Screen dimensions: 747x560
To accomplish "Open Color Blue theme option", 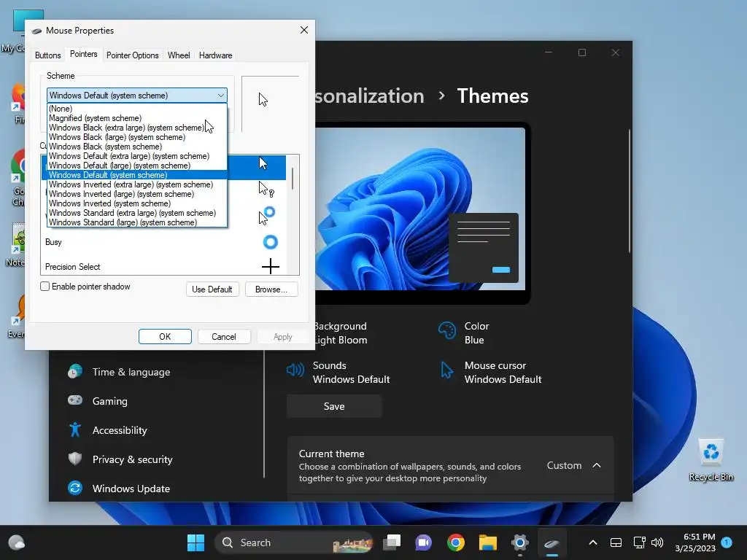I will 463,332.
